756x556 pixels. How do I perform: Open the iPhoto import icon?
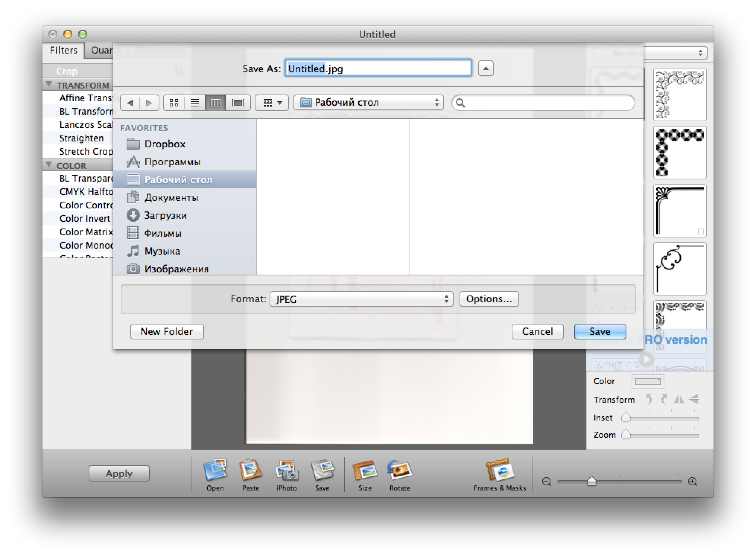tap(286, 470)
